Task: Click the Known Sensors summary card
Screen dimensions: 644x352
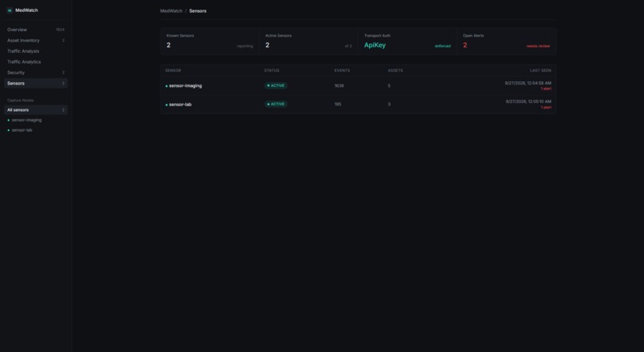Action: pos(209,41)
